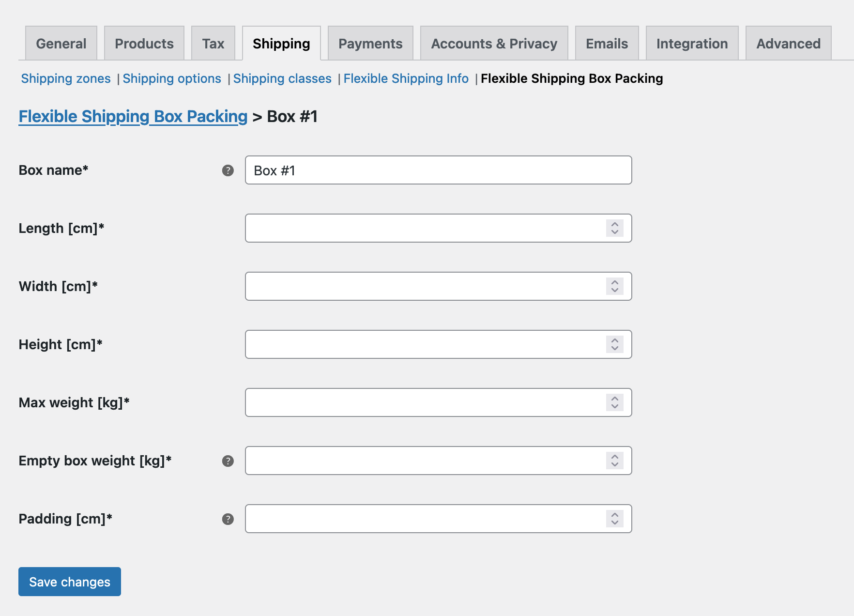Switch to the Products tab

click(x=144, y=43)
